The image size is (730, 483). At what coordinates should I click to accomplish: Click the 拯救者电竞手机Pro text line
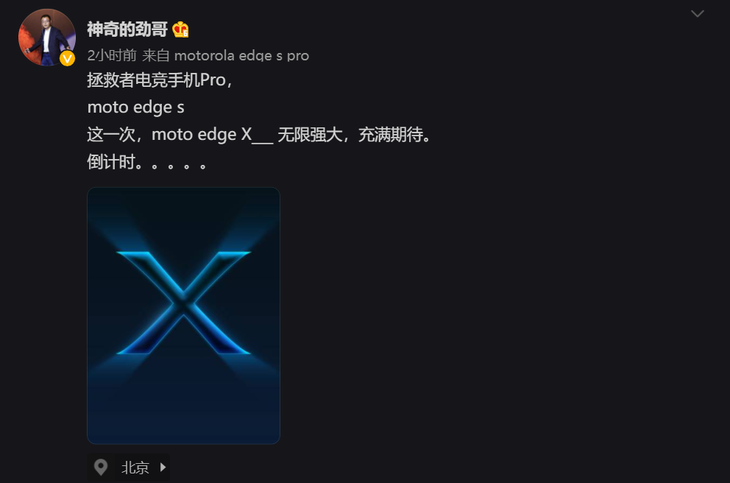160,80
